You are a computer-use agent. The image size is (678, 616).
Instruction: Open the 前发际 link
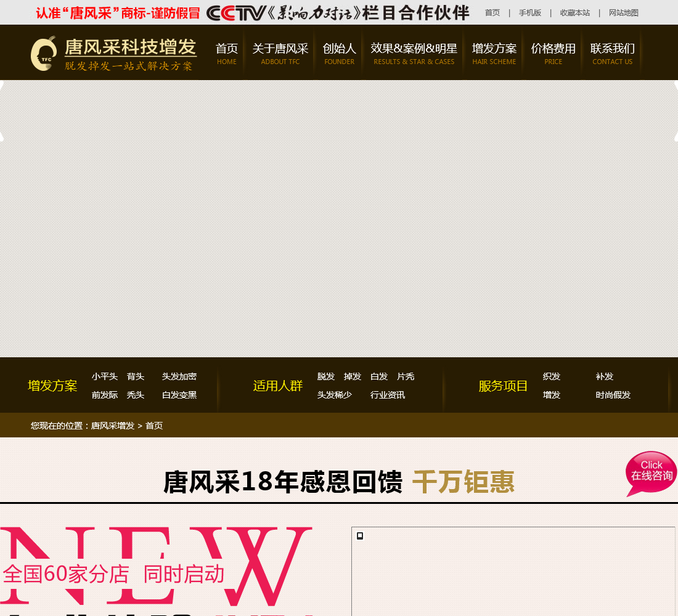coord(105,395)
